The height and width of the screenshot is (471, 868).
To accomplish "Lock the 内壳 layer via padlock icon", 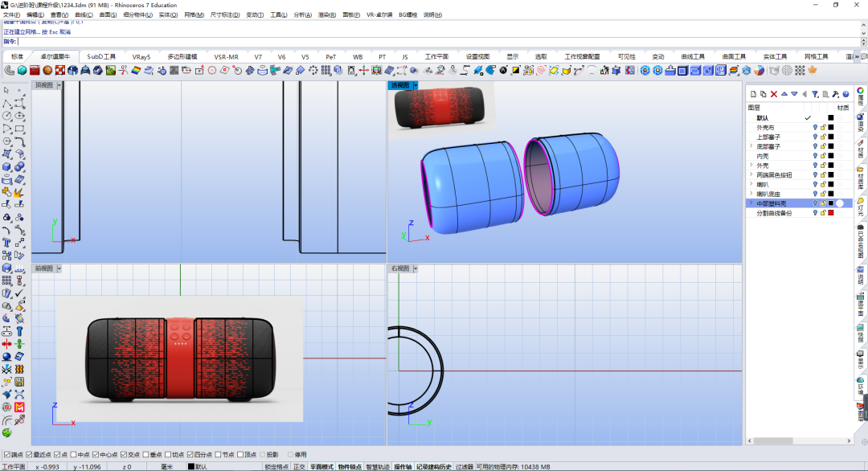I will click(x=823, y=156).
